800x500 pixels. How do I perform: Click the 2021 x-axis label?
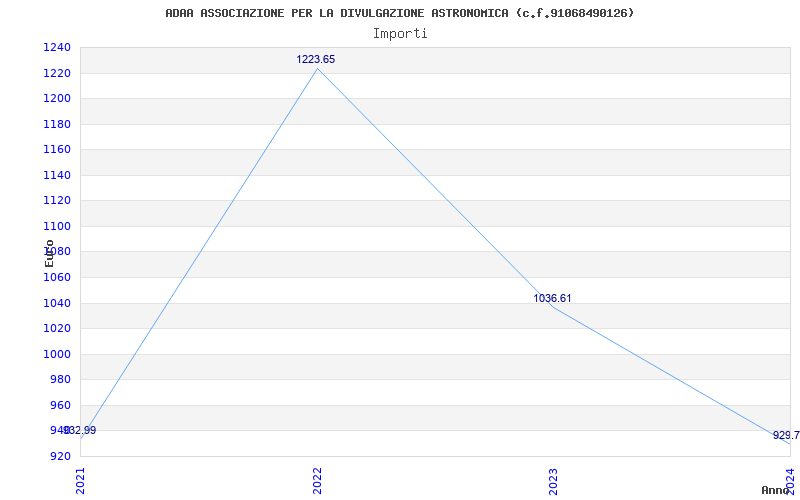click(80, 481)
